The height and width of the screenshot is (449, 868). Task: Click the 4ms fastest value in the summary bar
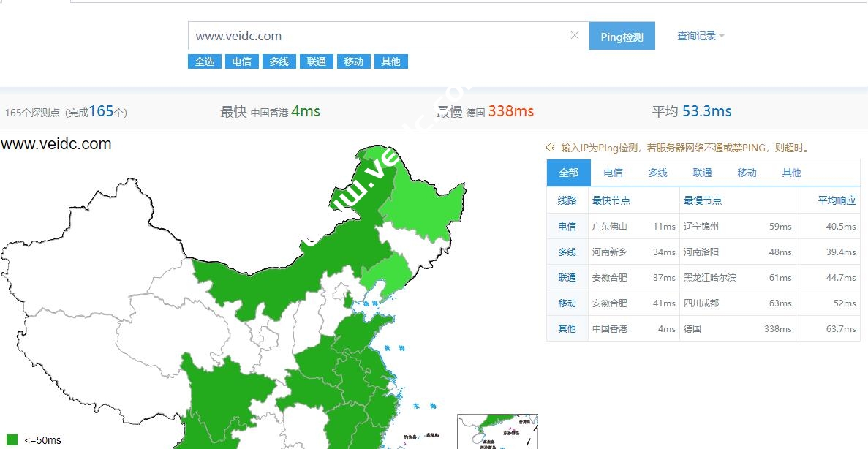pos(306,111)
